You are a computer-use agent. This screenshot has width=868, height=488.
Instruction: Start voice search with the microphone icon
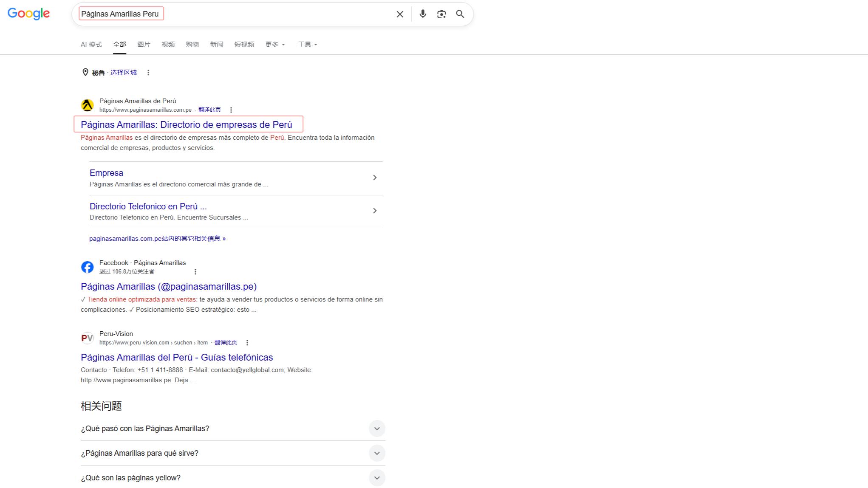(423, 14)
